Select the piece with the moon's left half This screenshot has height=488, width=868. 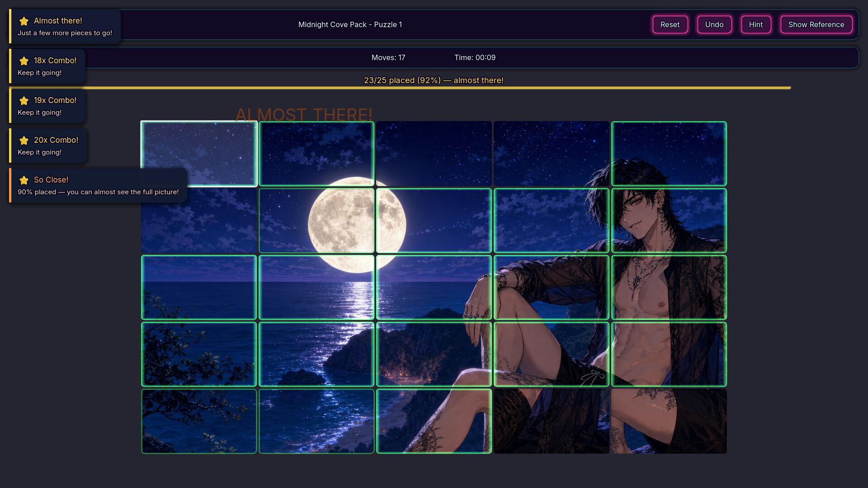coord(316,221)
